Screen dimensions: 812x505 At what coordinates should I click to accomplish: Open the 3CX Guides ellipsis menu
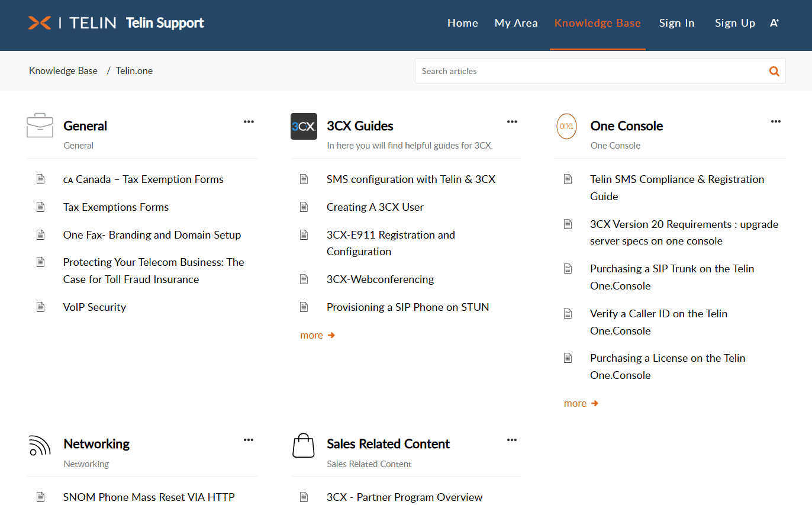pyautogui.click(x=512, y=122)
